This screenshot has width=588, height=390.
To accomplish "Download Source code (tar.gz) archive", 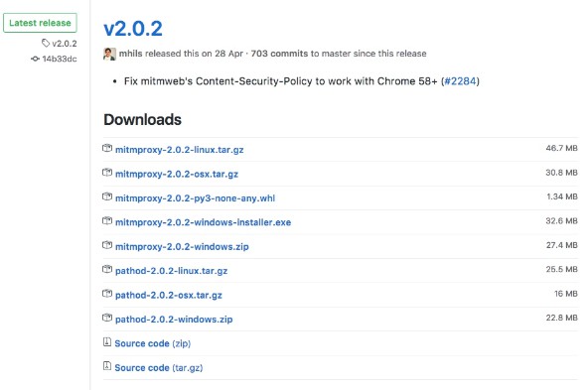I will click(x=159, y=368).
